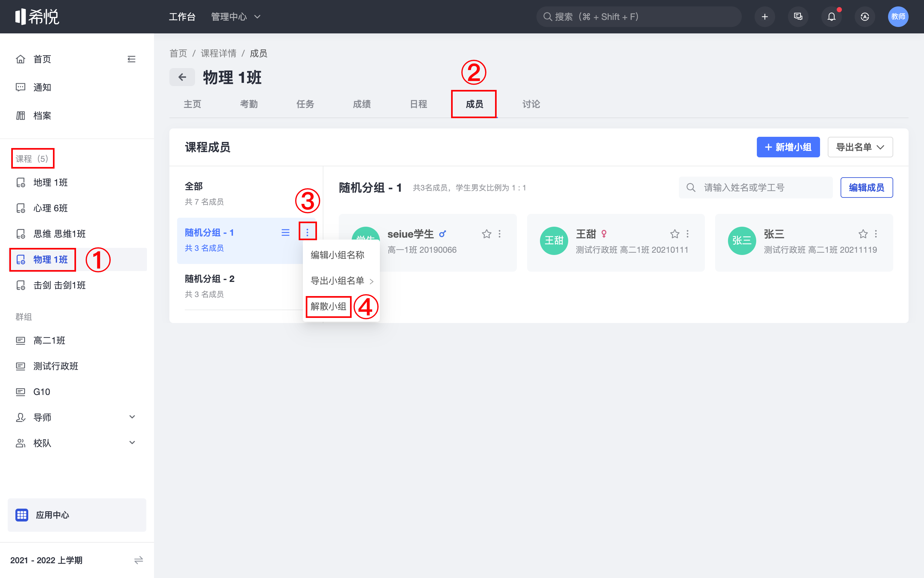Screen dimensions: 924x578
Task: Open 档案 in sidebar
Action: pos(42,116)
